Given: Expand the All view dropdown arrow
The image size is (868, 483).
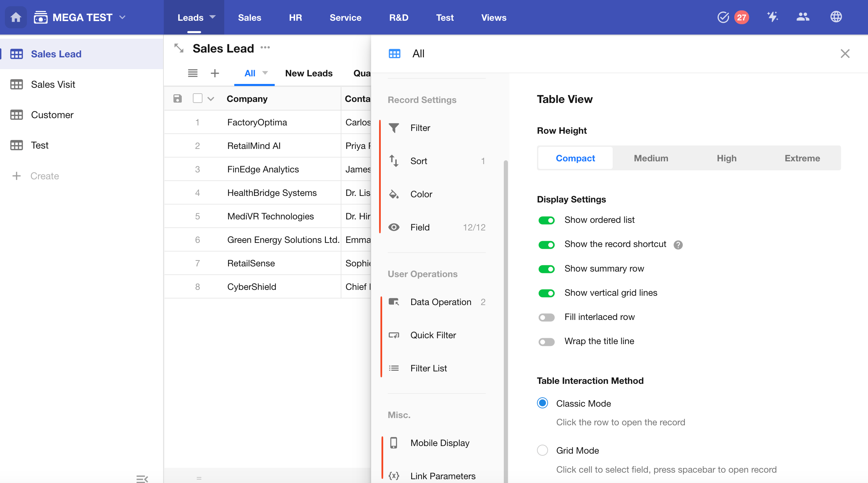Looking at the screenshot, I should tap(265, 73).
